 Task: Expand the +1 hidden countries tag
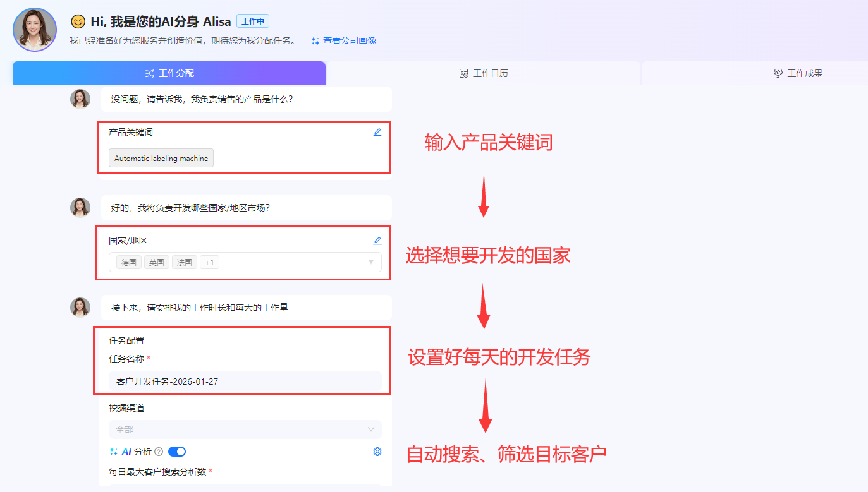point(209,262)
